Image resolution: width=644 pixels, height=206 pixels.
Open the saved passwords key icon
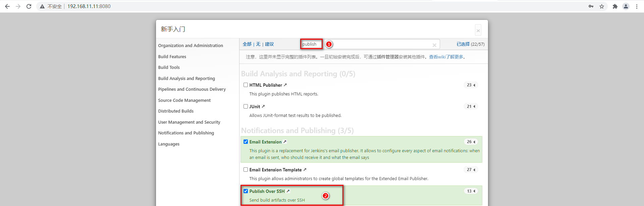click(x=591, y=6)
